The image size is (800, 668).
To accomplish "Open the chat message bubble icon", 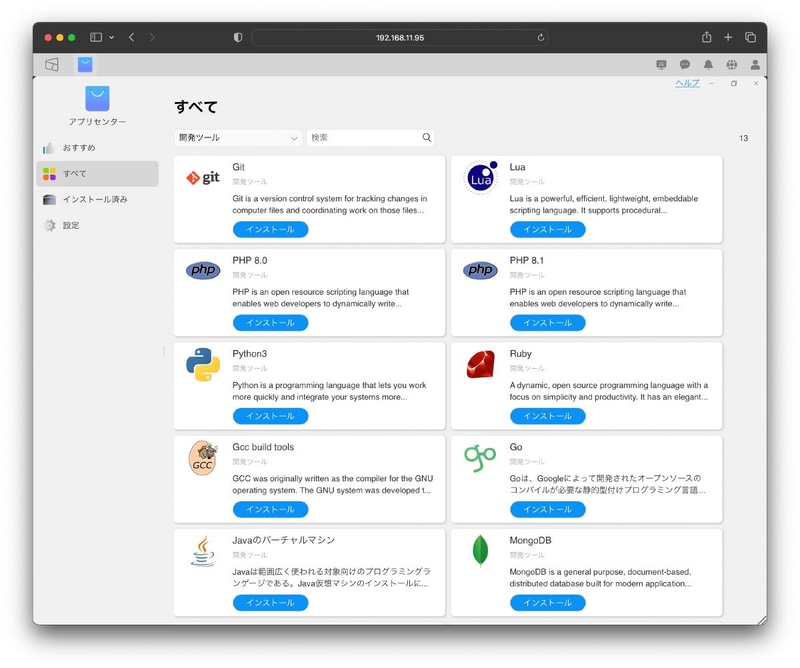I will pos(685,65).
